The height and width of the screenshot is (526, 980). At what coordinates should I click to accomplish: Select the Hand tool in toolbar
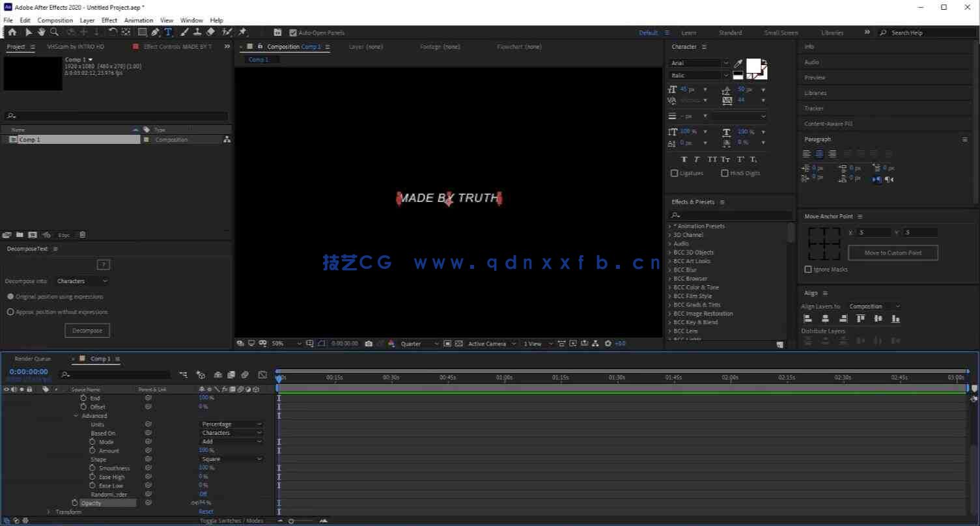click(41, 32)
